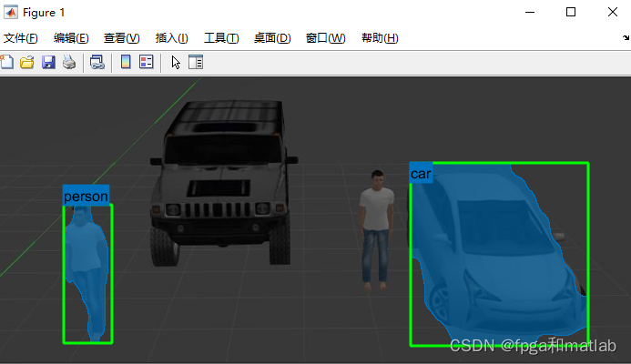
Task: Click the blue segmented person mask
Action: [x=87, y=274]
